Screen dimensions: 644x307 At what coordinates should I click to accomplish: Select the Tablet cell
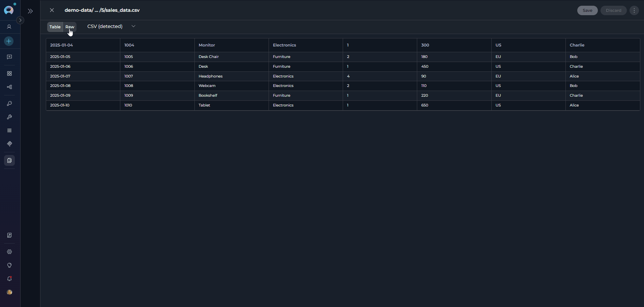[232, 105]
